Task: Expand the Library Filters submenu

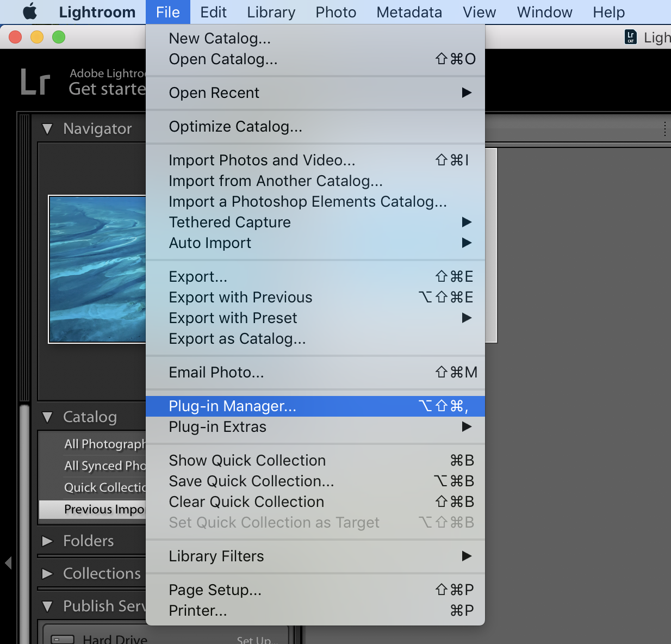Action: click(x=315, y=556)
